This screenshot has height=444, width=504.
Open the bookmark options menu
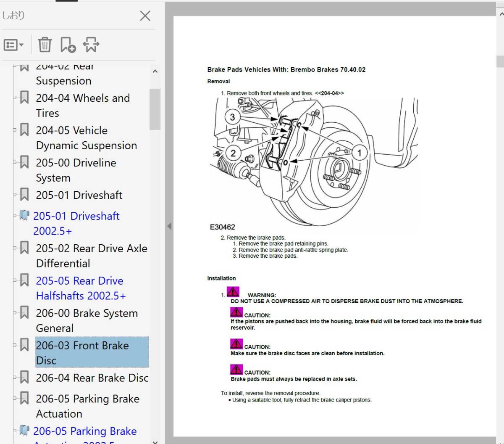(x=13, y=45)
